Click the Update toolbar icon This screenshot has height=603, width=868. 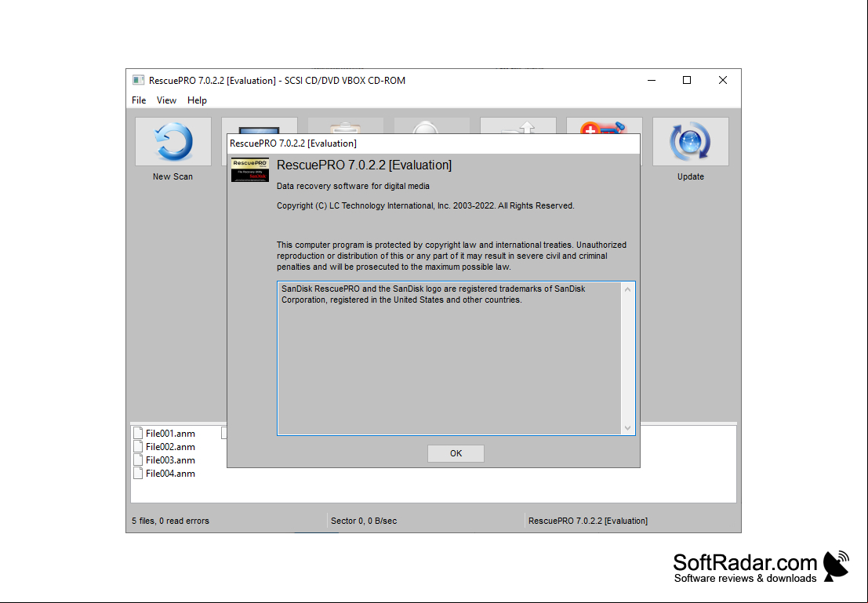690,142
